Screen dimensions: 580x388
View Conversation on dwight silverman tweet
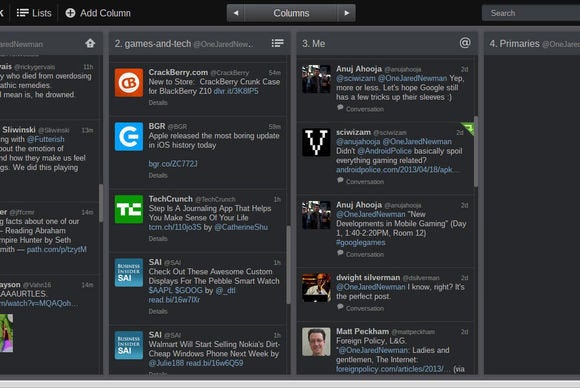[364, 308]
